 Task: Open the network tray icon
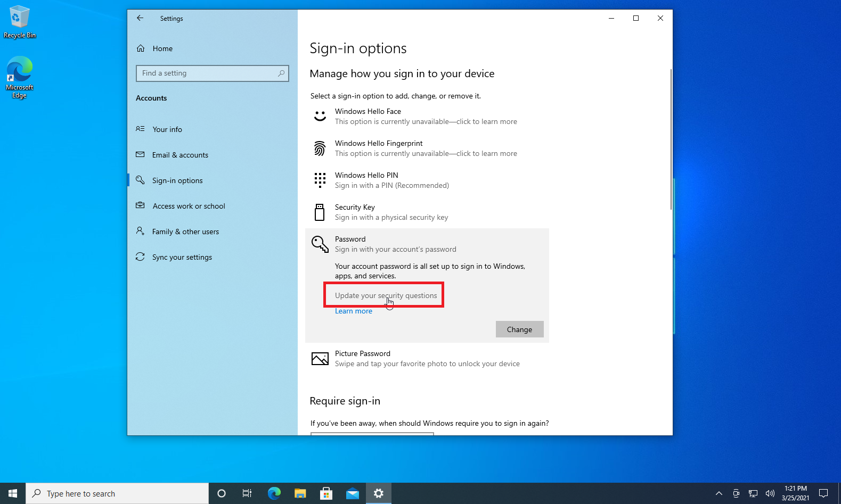[x=753, y=493]
